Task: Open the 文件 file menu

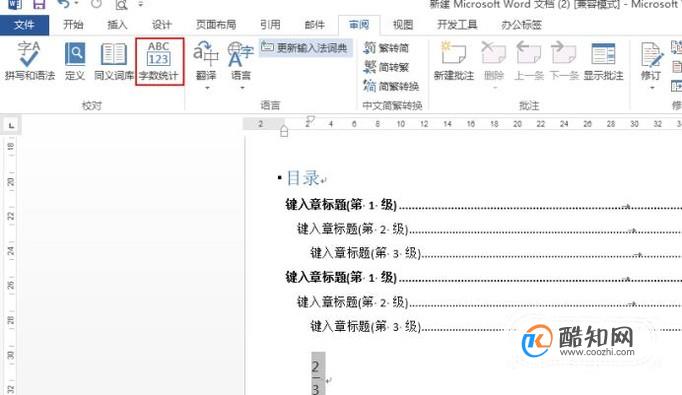Action: coord(24,25)
